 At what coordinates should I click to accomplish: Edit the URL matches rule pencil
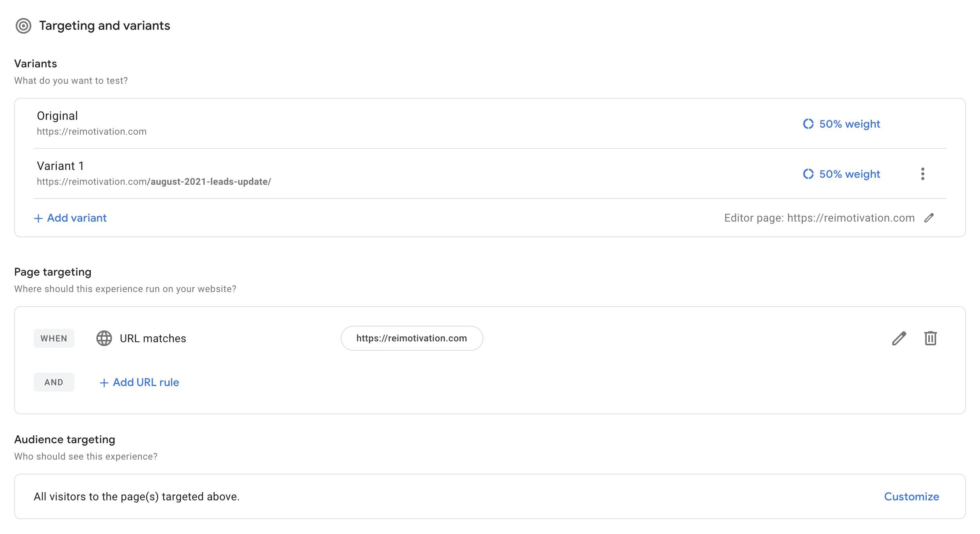point(899,338)
